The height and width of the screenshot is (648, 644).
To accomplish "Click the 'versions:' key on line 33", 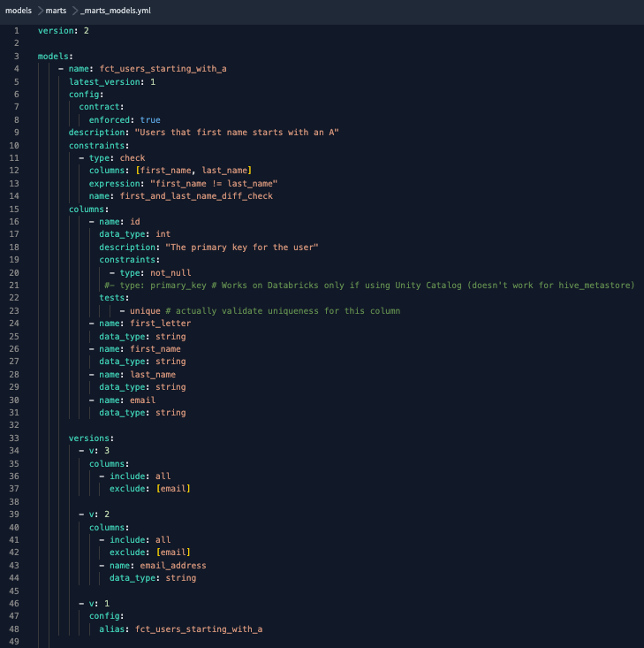I will click(x=91, y=438).
